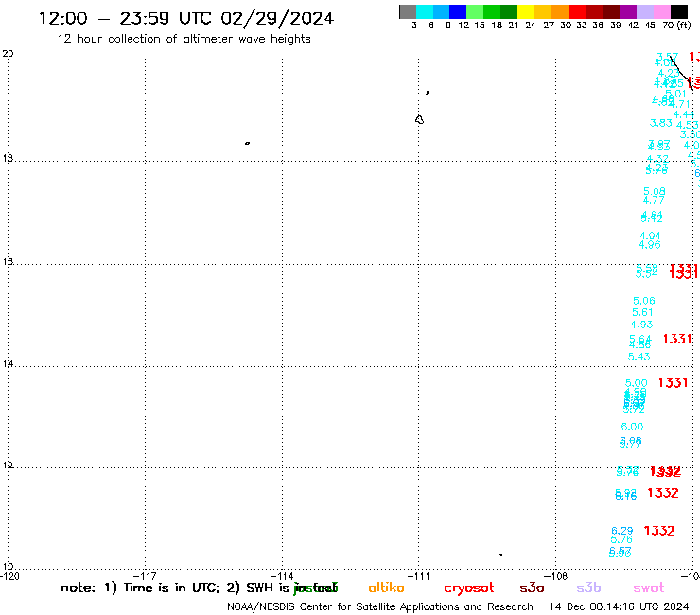Click the "4.94" wave height reading

(651, 236)
